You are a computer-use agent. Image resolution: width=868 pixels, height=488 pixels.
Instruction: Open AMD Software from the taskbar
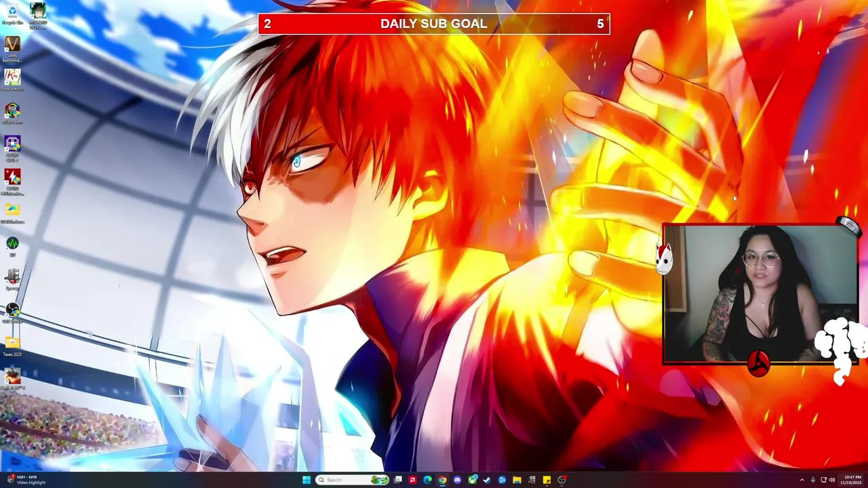pos(412,480)
